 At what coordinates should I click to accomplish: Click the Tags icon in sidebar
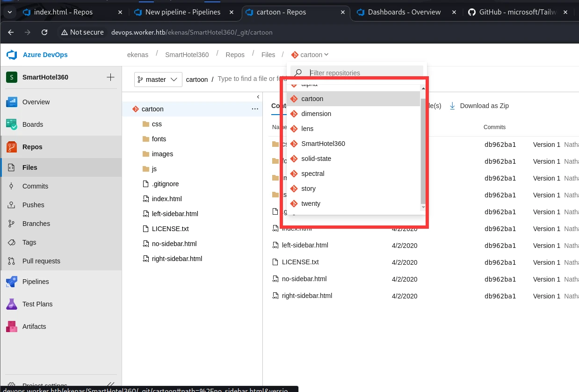point(11,242)
